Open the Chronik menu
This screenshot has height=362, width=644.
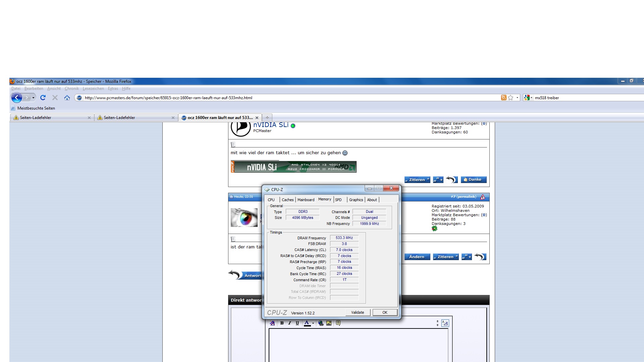coord(71,88)
